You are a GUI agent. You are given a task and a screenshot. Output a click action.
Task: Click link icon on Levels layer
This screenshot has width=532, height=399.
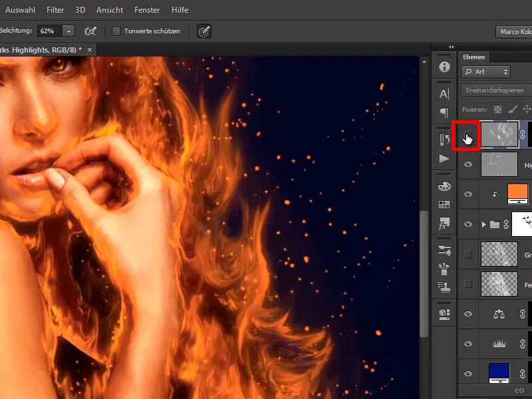523,344
